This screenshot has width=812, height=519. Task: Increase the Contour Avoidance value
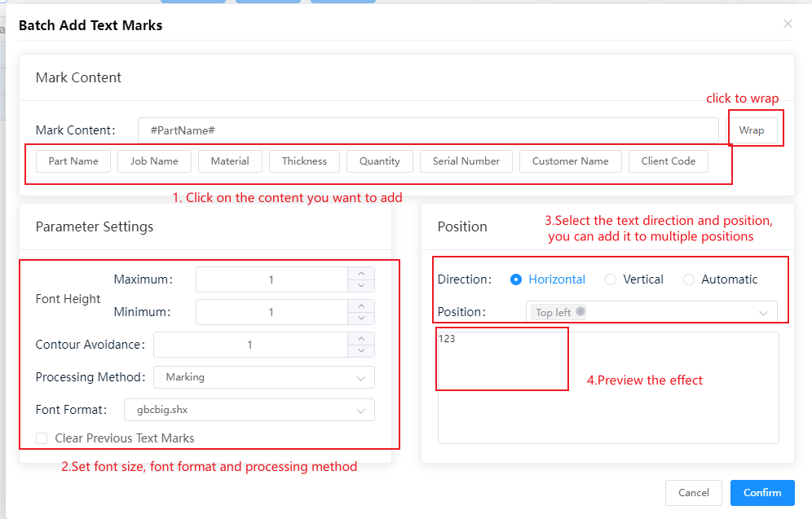(361, 338)
